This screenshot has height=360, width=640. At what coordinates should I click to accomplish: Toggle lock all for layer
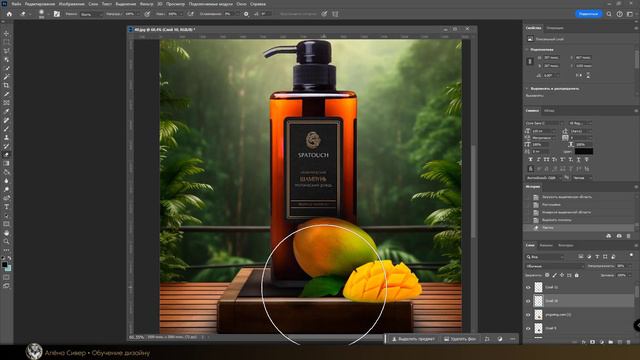click(577, 275)
